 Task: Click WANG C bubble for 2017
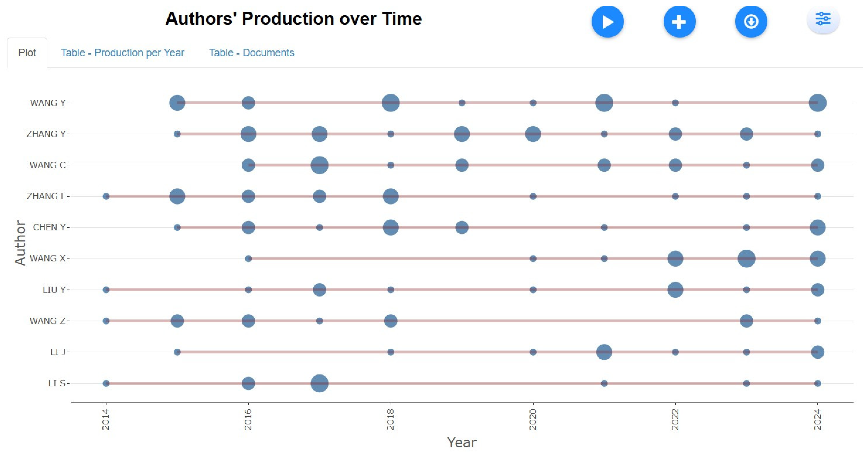319,165
